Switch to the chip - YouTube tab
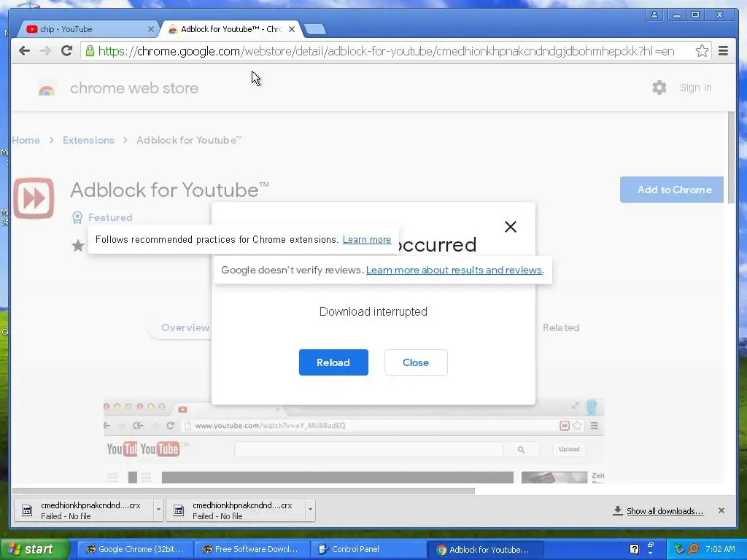 click(88, 29)
